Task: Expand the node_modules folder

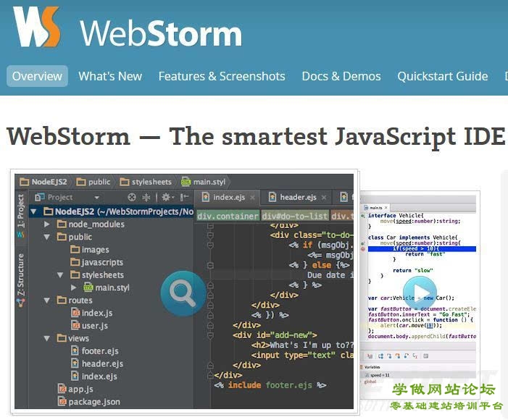Action: pos(47,224)
